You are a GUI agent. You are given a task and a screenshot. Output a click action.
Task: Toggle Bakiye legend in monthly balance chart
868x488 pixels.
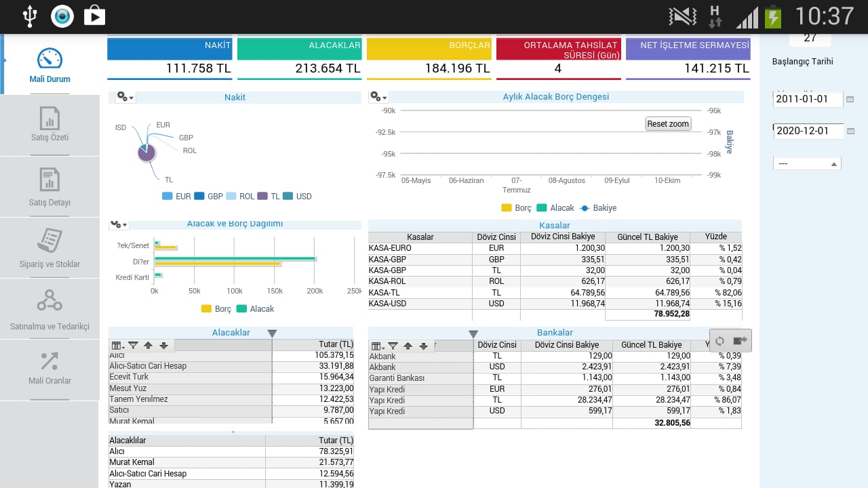click(597, 208)
